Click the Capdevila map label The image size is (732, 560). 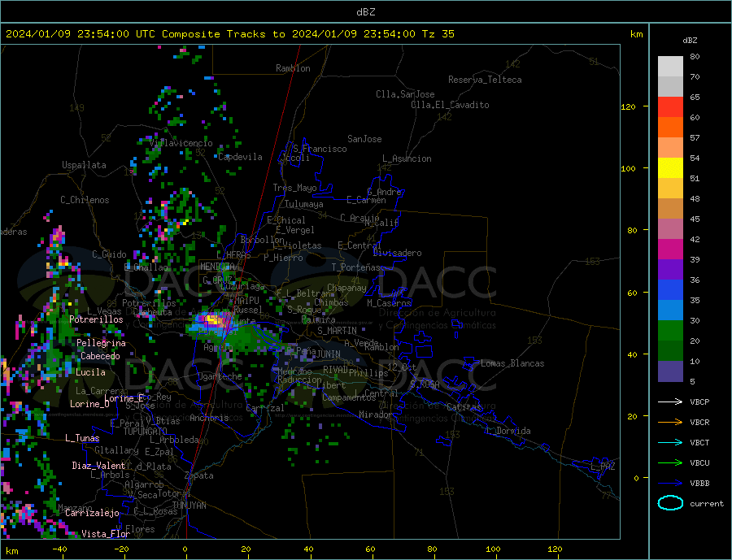[240, 157]
